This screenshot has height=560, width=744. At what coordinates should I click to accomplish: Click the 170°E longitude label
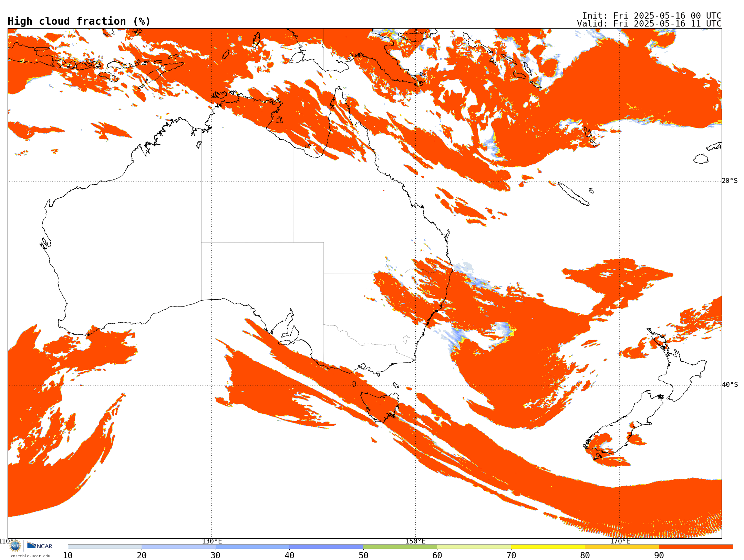click(x=620, y=541)
